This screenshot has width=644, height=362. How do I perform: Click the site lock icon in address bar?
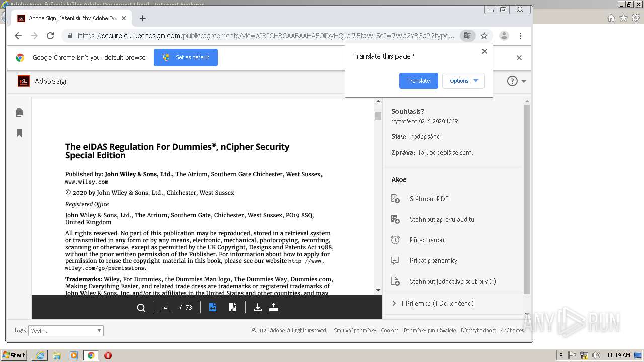(x=70, y=36)
